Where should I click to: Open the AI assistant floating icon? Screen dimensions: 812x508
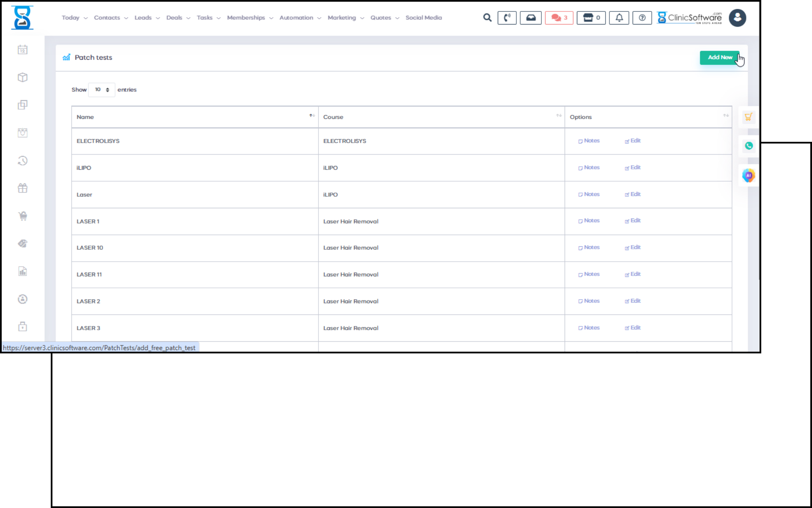coord(748,175)
